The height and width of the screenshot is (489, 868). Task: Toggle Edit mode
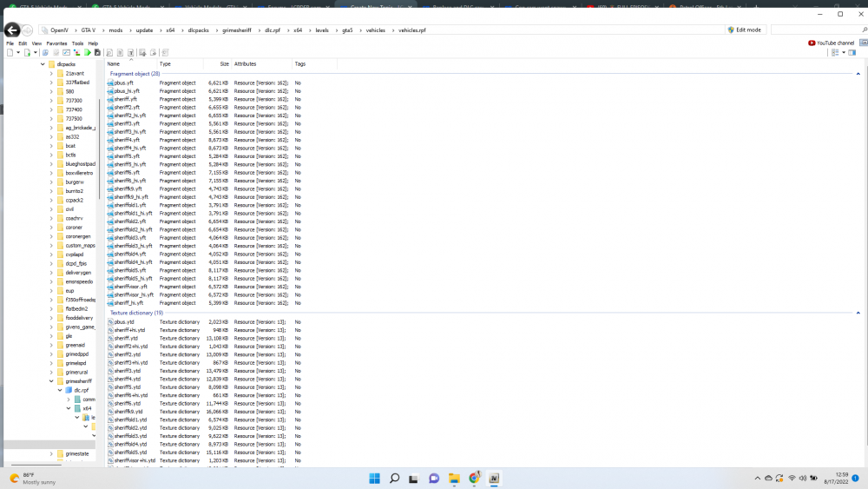745,30
